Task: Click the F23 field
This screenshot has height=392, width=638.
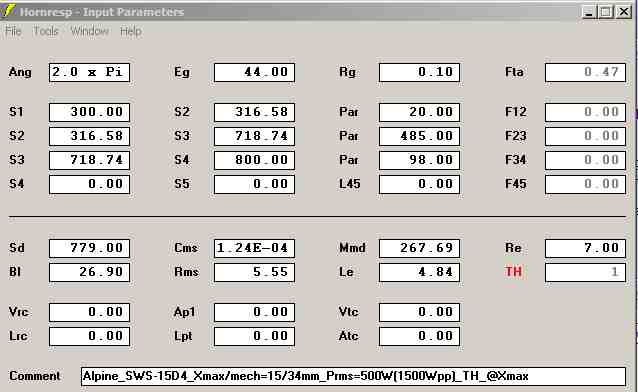Action: click(x=585, y=136)
